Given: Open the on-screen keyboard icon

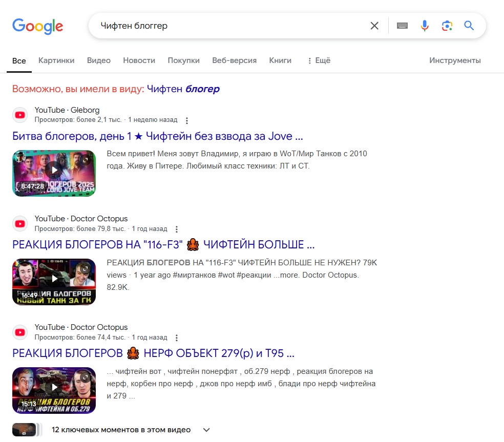Looking at the screenshot, I should pos(402,26).
